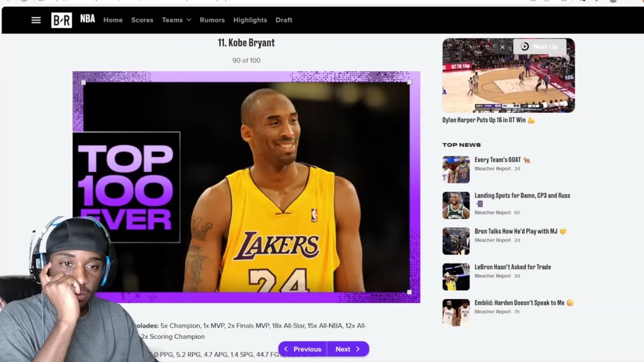The width and height of the screenshot is (644, 362).
Task: Click the 'TOP 100 EVER' graphic
Action: (x=126, y=187)
